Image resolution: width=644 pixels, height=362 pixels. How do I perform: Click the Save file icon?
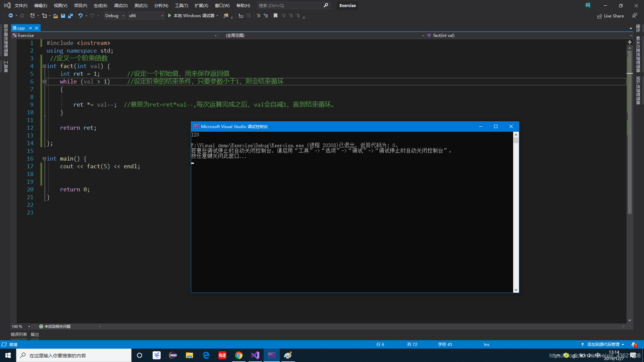pyautogui.click(x=63, y=16)
